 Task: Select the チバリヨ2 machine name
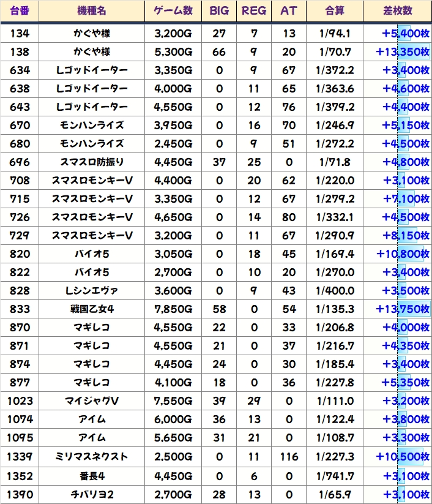pyautogui.click(x=92, y=494)
